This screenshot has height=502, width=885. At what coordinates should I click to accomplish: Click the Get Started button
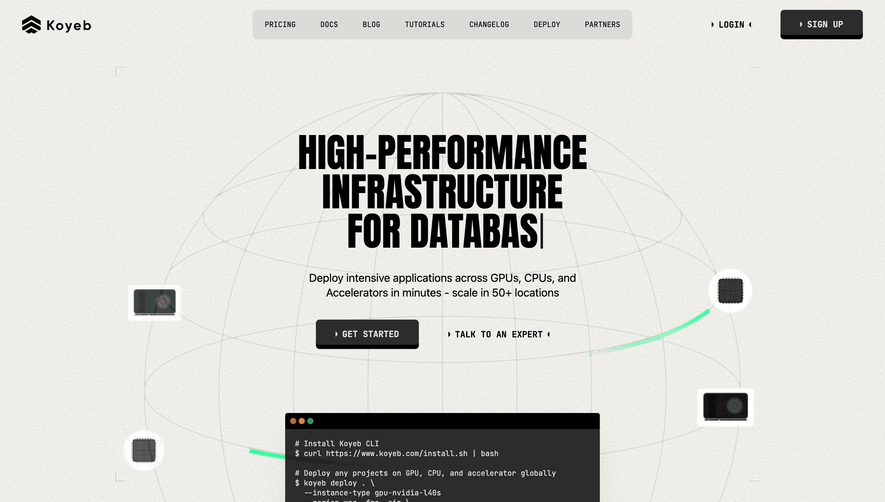(367, 334)
